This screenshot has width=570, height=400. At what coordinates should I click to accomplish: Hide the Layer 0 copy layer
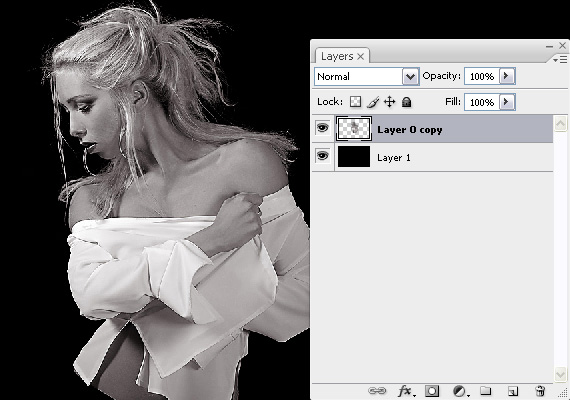click(x=322, y=128)
